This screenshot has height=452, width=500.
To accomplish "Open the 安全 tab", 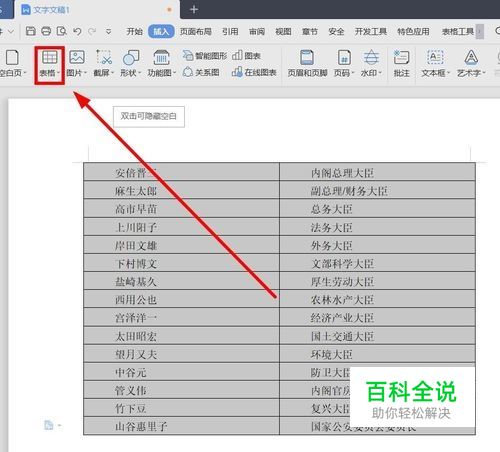I will pos(336,32).
